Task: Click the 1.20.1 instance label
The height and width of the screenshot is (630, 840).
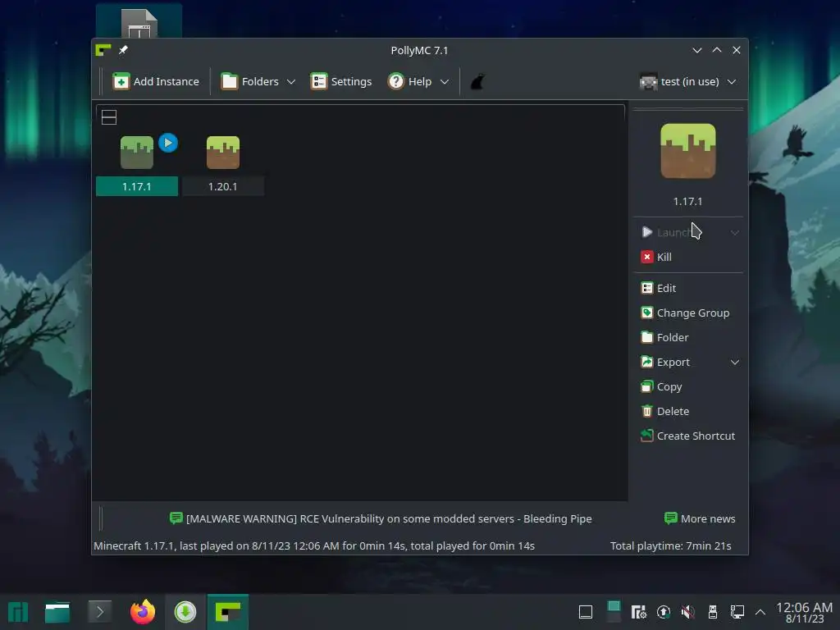Action: pos(223,186)
